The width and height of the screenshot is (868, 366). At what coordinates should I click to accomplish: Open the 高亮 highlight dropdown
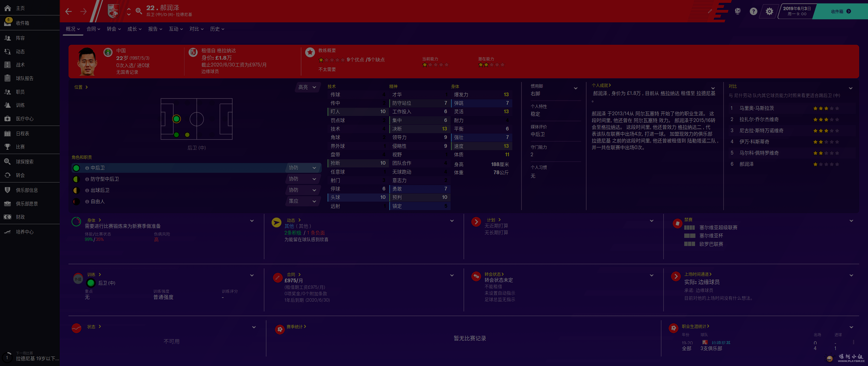pos(307,87)
